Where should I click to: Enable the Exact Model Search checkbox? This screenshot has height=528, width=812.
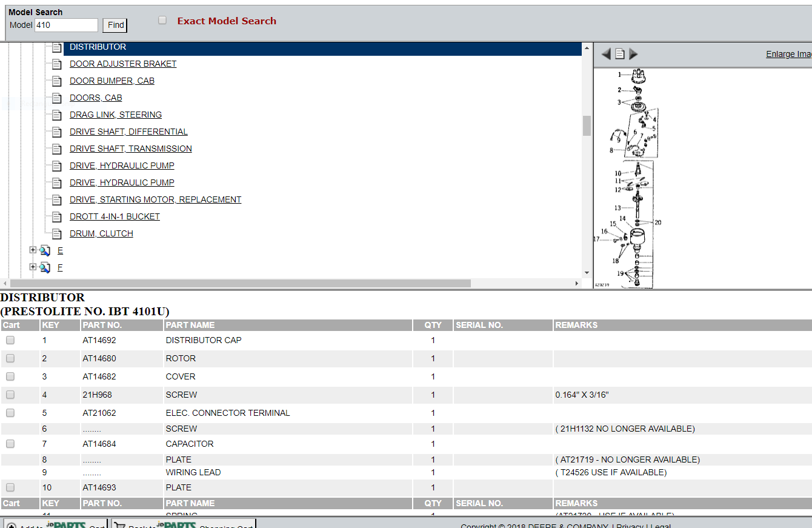[x=162, y=20]
